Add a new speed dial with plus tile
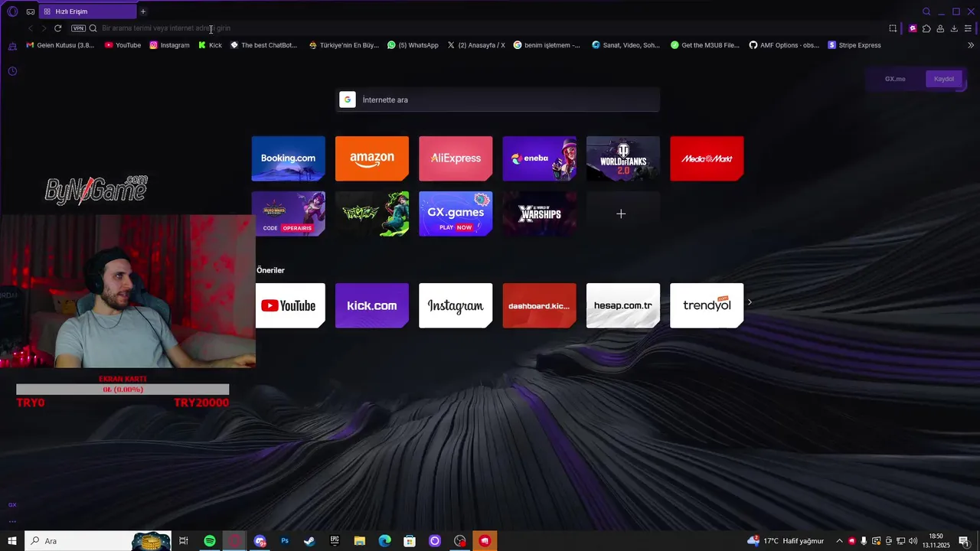 click(621, 214)
